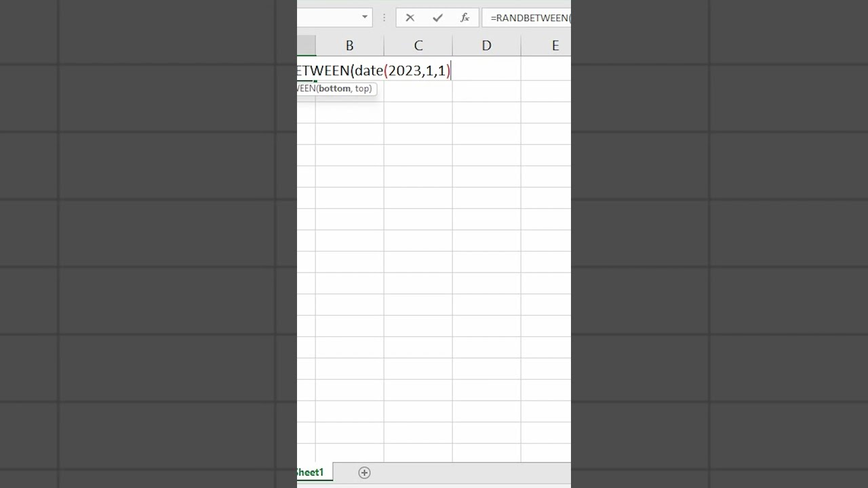Cancel the formula entry with X icon
Image resolution: width=868 pixels, height=488 pixels.
410,18
